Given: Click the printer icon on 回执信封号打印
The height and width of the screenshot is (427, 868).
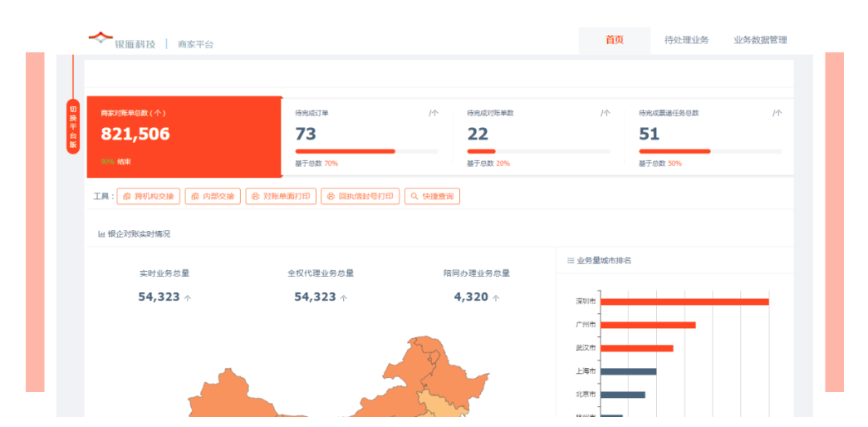Looking at the screenshot, I should [x=331, y=197].
